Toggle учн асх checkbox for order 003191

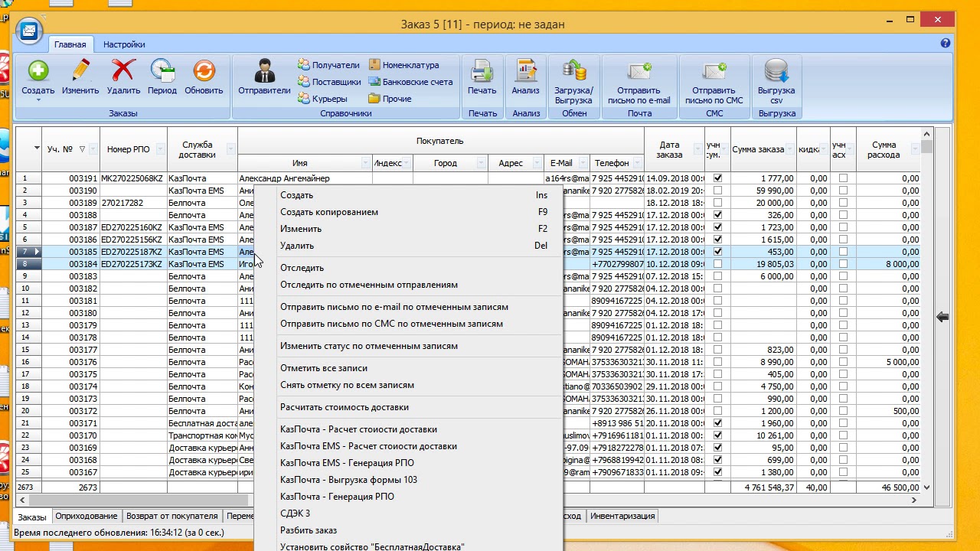tap(843, 178)
